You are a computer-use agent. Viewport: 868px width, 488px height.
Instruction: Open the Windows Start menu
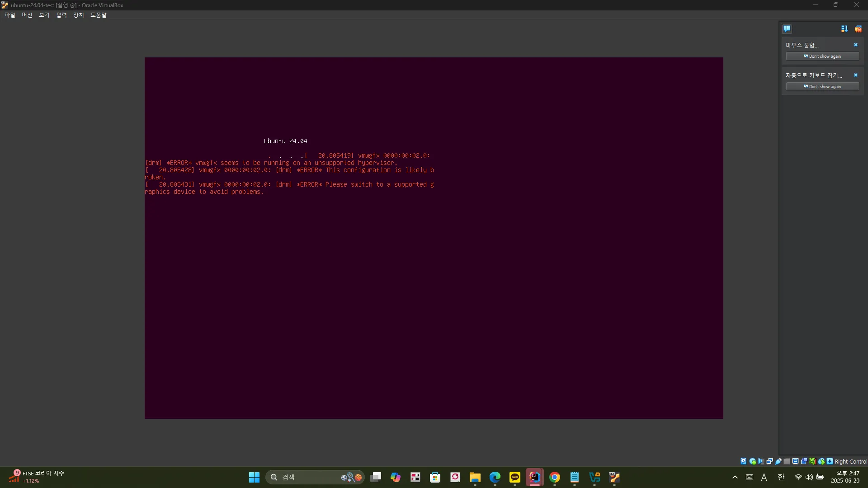point(254,477)
